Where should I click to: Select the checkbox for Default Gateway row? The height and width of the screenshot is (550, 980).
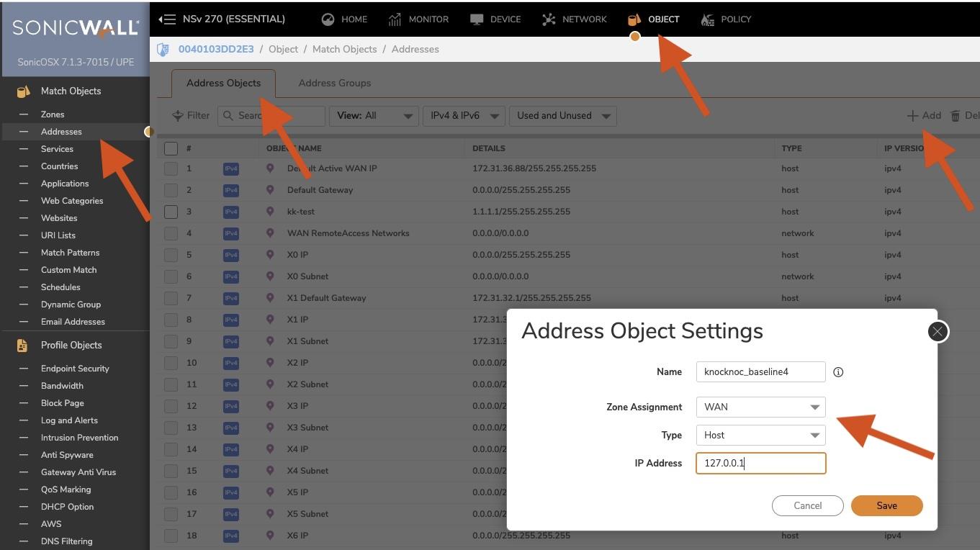[x=171, y=190]
